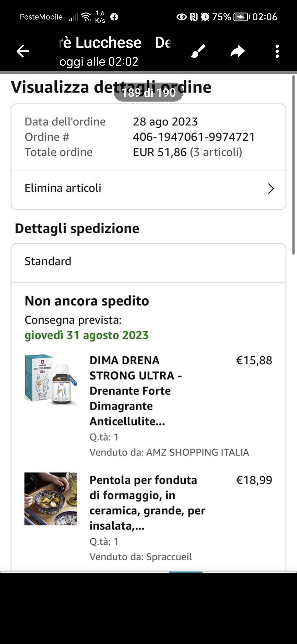297x644 pixels.
Task: Tap the eye comfort status icon
Action: [181, 17]
